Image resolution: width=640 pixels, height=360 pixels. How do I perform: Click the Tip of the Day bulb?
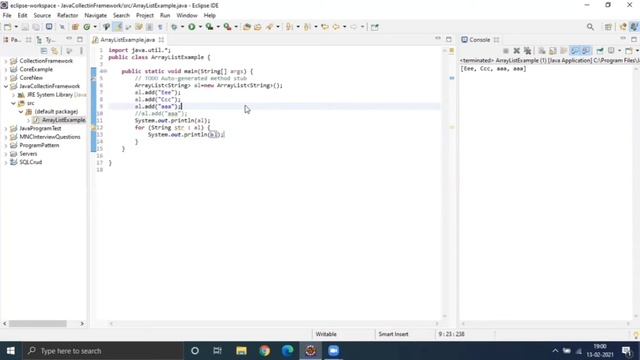pos(636,335)
